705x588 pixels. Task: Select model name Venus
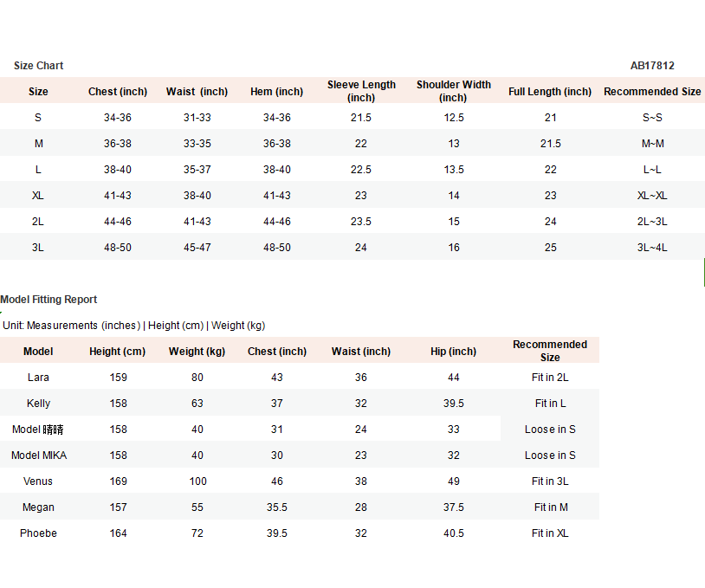(x=38, y=481)
